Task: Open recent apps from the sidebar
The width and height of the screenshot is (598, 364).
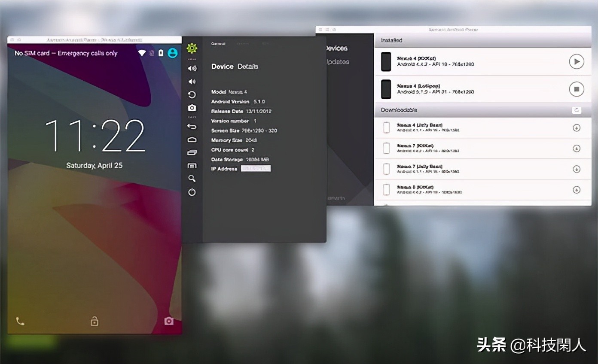Action: coord(192,152)
